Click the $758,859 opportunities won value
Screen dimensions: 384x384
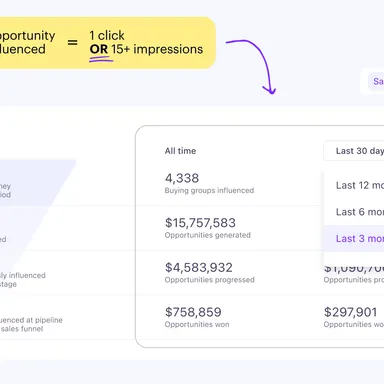click(193, 312)
